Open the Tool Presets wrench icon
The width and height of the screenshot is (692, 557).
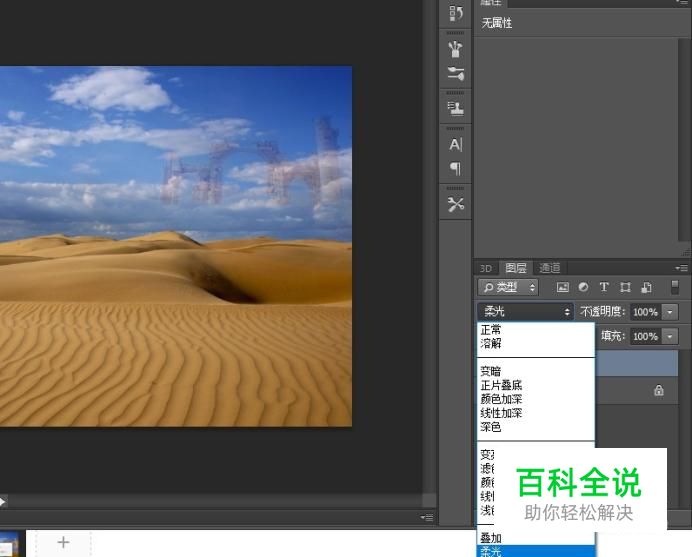pos(455,204)
